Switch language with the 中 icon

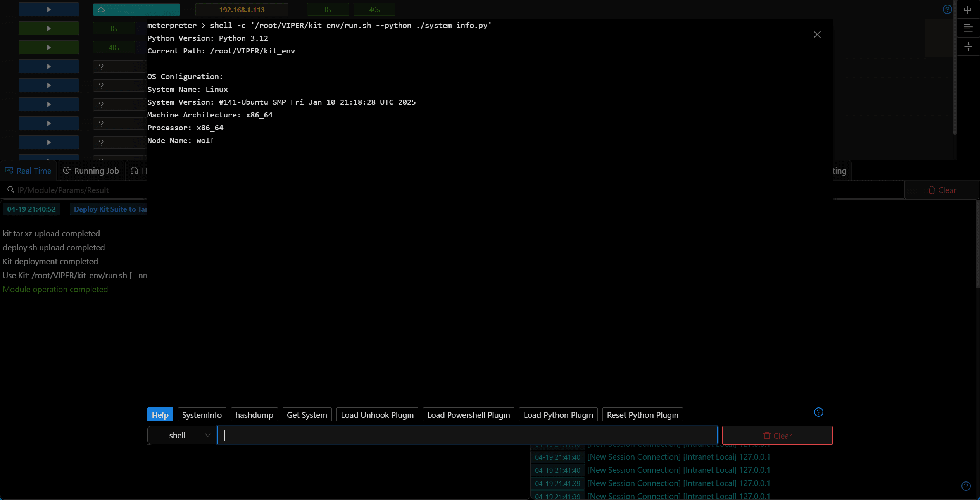968,10
